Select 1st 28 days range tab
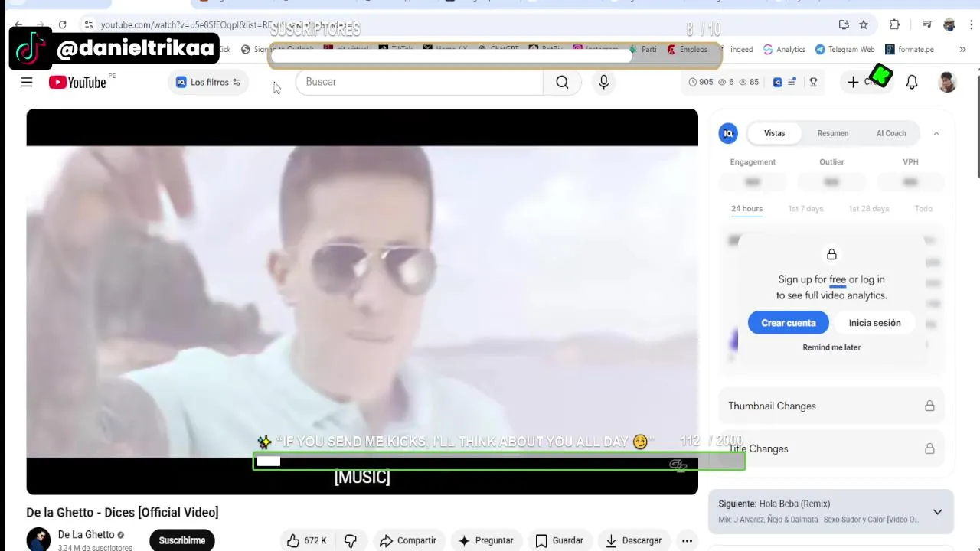Viewport: 980px width, 551px height. coord(869,208)
